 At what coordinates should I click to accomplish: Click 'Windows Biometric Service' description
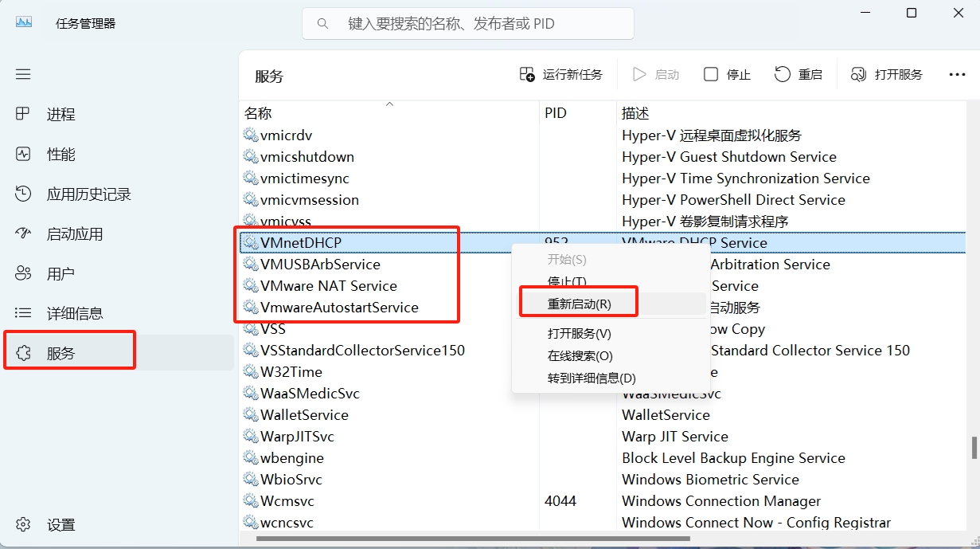pyautogui.click(x=710, y=480)
